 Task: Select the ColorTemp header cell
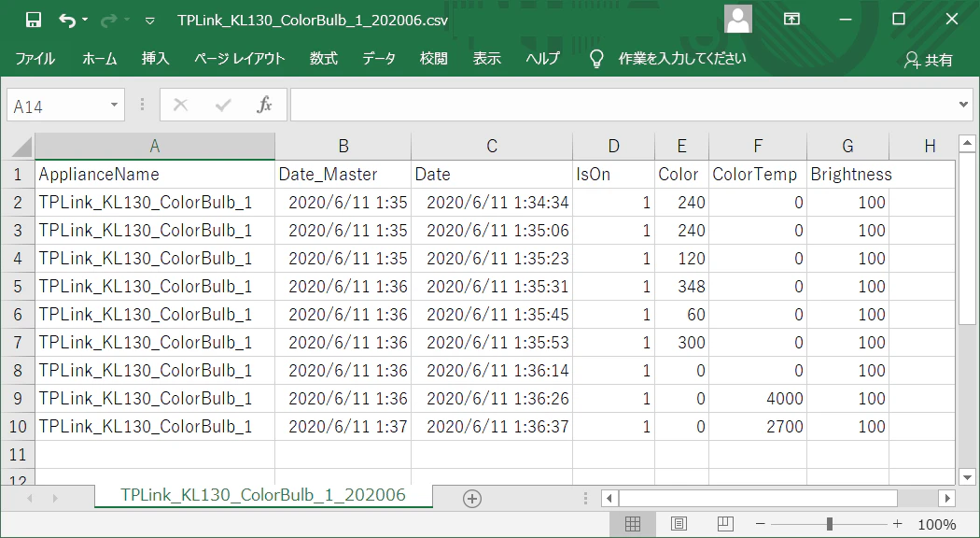(x=758, y=174)
